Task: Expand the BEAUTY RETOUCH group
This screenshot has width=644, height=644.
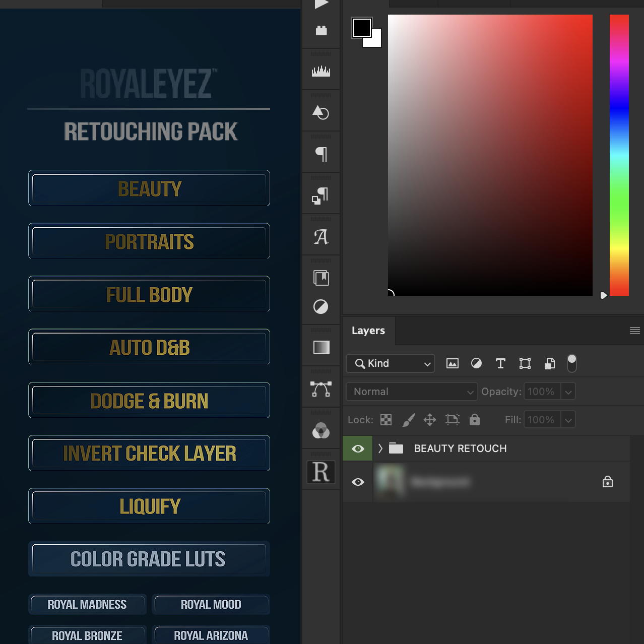Action: tap(379, 448)
